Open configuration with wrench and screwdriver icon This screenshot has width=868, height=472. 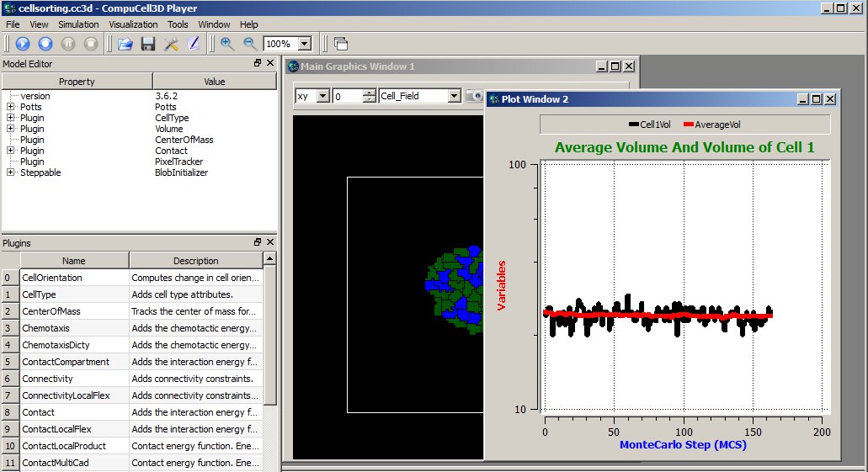pos(171,44)
